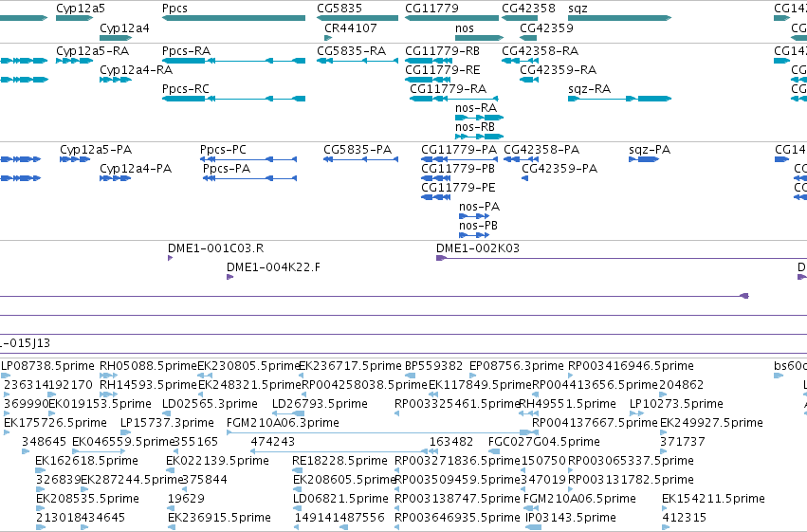The width and height of the screenshot is (807, 532).
Task: Click EST label 163482
Action: coord(450,442)
